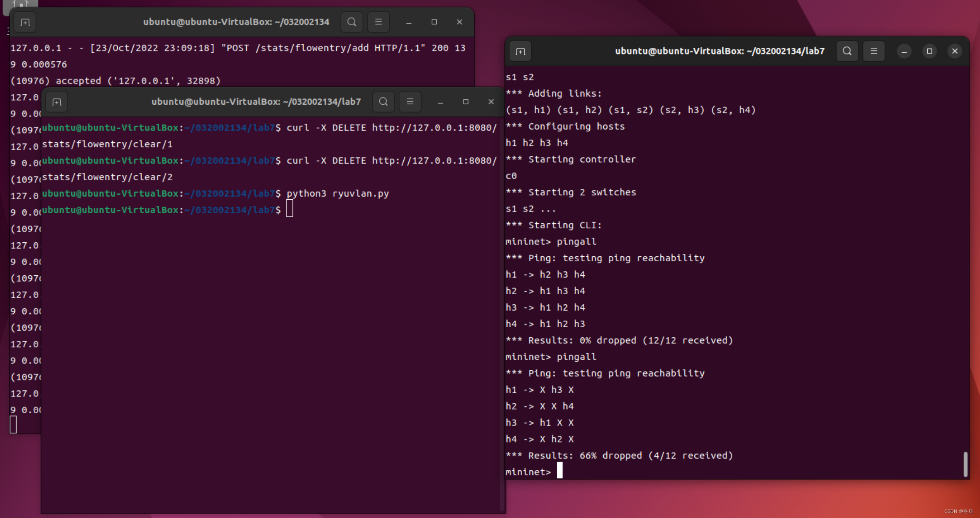Click the 'h2 -> X X h4' ping line

[x=540, y=406]
